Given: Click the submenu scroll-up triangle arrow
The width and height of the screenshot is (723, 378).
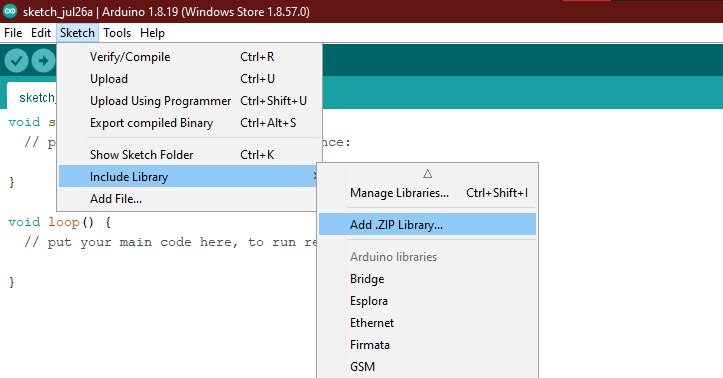Looking at the screenshot, I should click(x=427, y=174).
